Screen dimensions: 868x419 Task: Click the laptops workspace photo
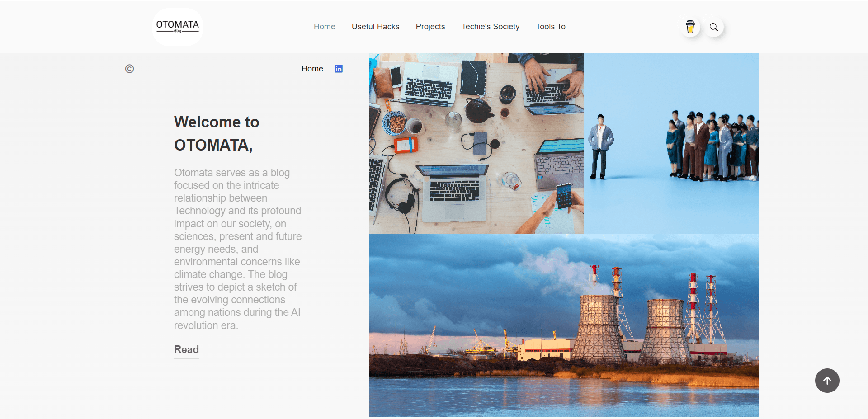pyautogui.click(x=476, y=143)
